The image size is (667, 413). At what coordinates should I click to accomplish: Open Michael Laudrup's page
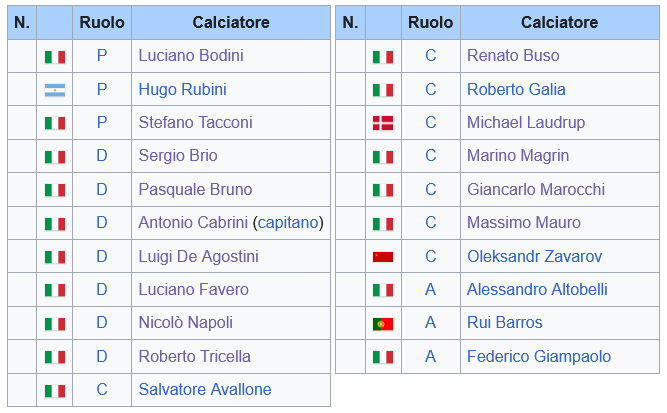point(526,123)
